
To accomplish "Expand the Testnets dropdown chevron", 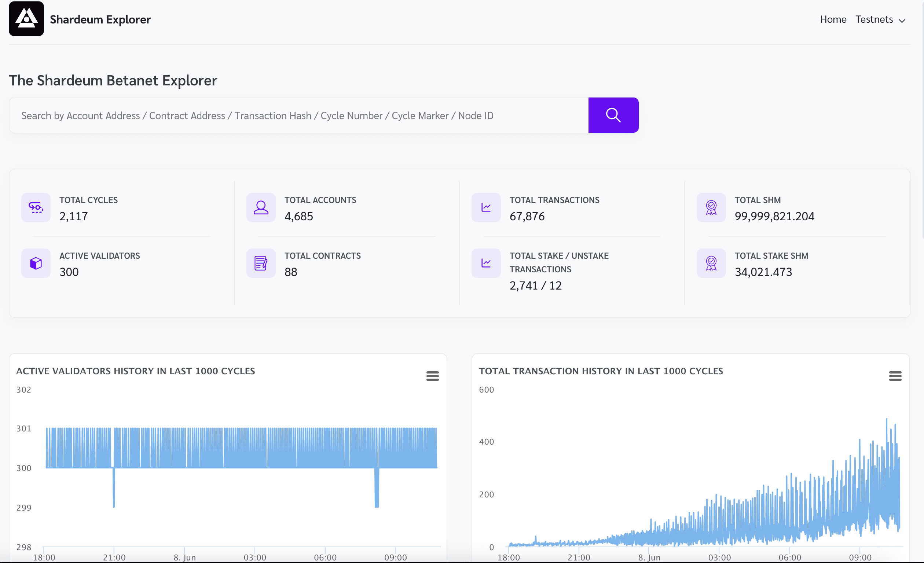I will point(902,21).
